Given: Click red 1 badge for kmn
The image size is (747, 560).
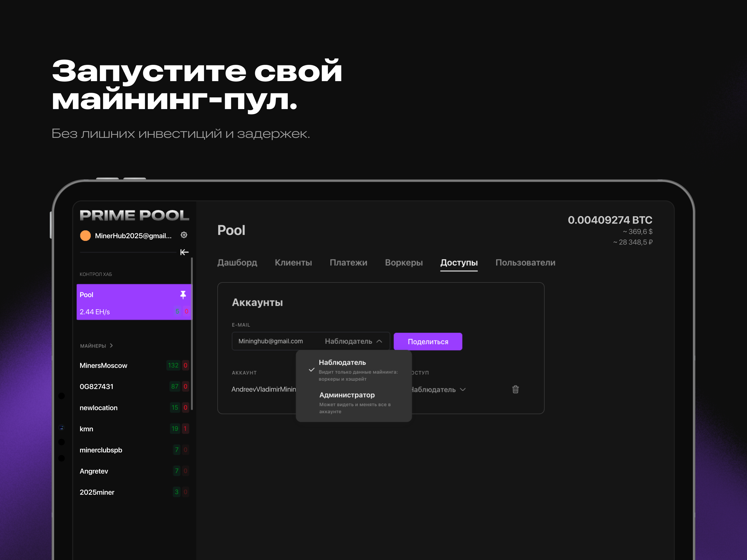Looking at the screenshot, I should [x=185, y=429].
